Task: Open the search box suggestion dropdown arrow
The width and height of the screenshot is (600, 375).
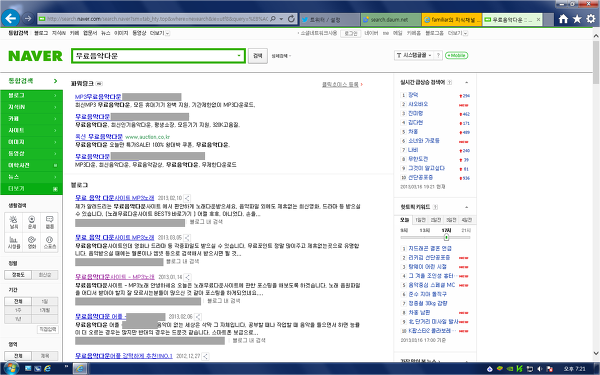Action: coord(239,56)
